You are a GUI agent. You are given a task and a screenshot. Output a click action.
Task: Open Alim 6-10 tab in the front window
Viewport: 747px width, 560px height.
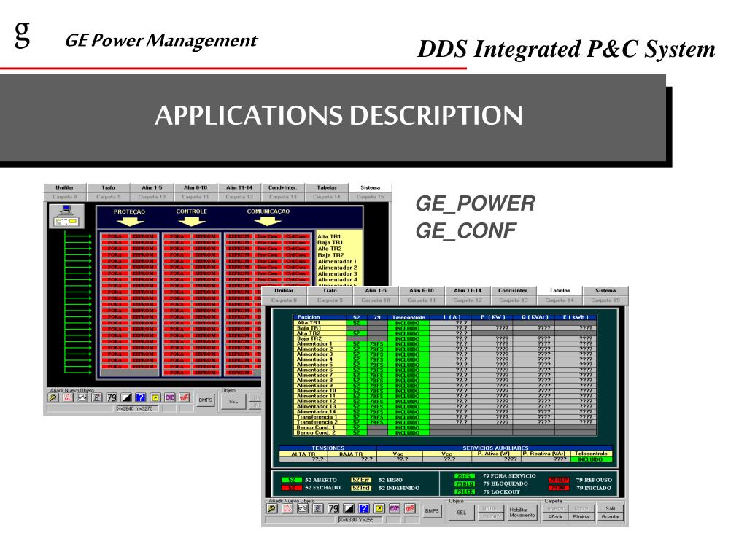pyautogui.click(x=422, y=290)
